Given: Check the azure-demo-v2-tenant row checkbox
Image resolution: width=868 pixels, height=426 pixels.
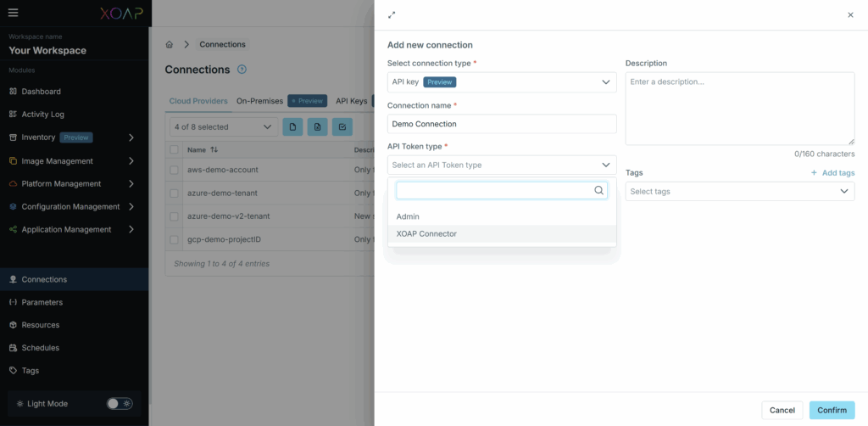Looking at the screenshot, I should [175, 216].
